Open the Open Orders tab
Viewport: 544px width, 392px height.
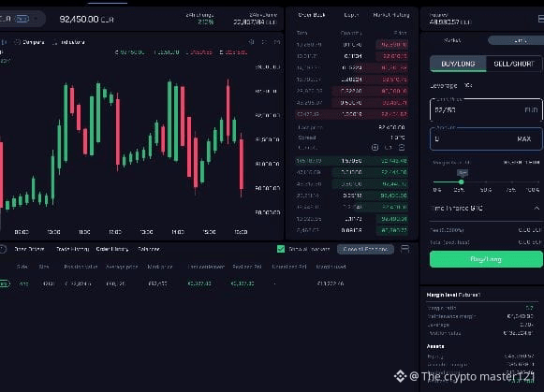(x=29, y=249)
